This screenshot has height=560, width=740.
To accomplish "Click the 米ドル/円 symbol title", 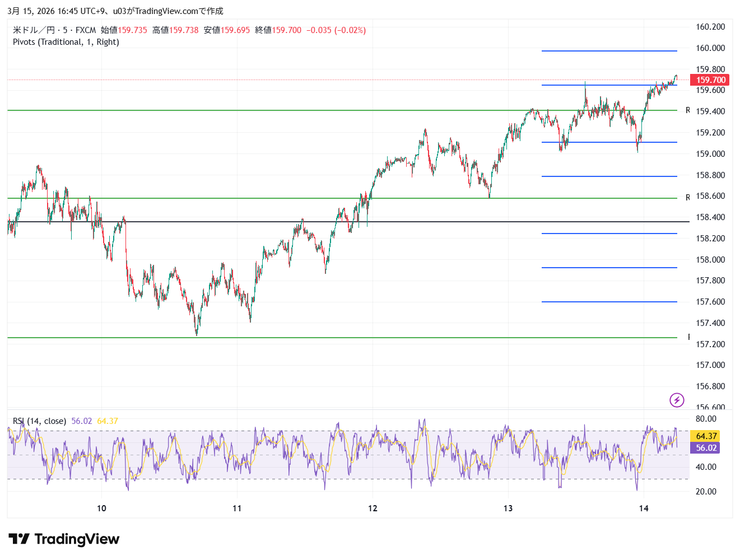I will pyautogui.click(x=34, y=30).
